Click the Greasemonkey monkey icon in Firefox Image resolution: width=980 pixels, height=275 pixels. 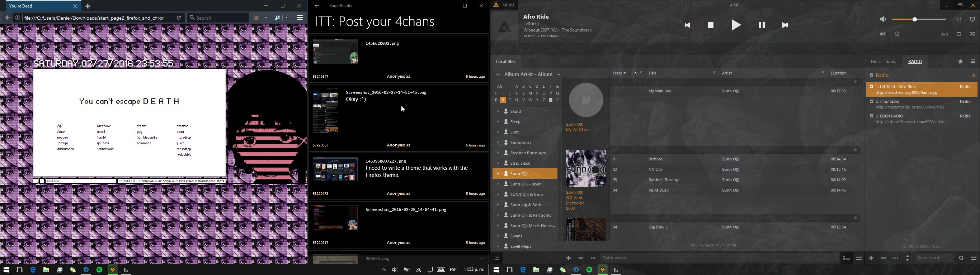tap(256, 18)
